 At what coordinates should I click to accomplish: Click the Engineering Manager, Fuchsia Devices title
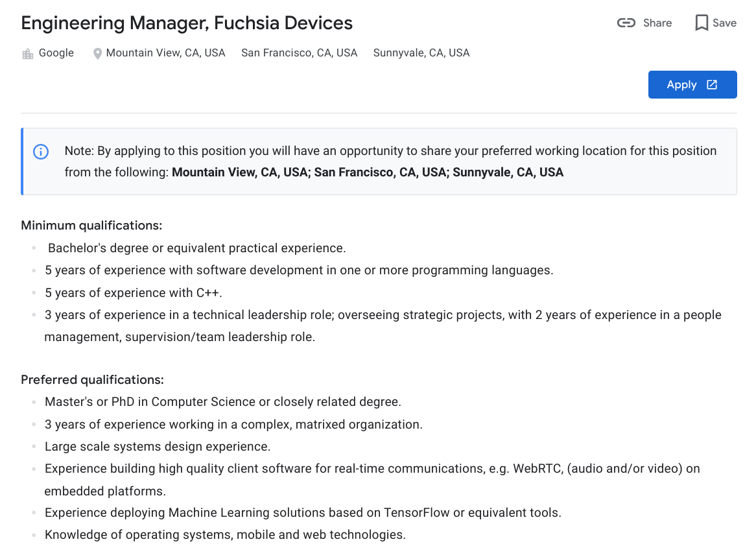187,23
